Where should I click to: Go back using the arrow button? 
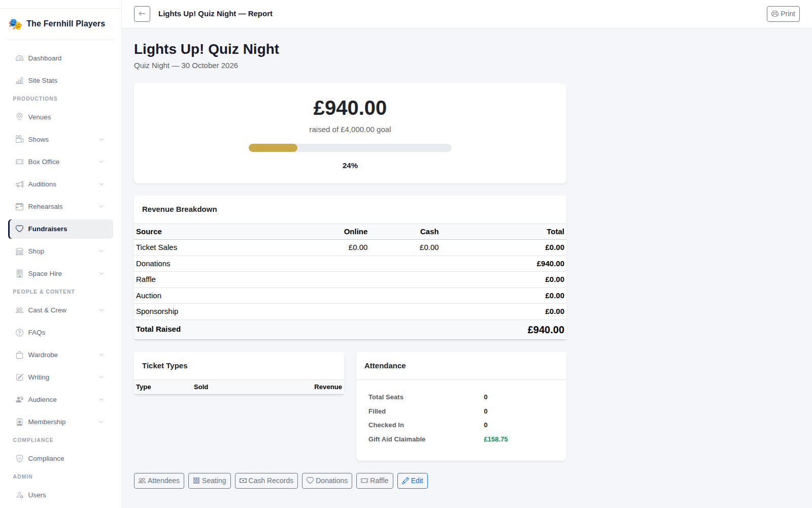142,14
